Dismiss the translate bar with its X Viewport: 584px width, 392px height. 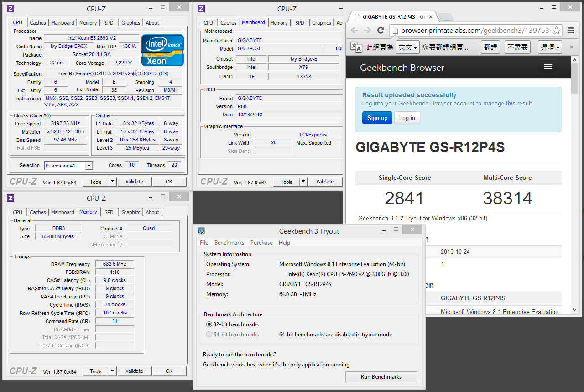click(x=571, y=47)
